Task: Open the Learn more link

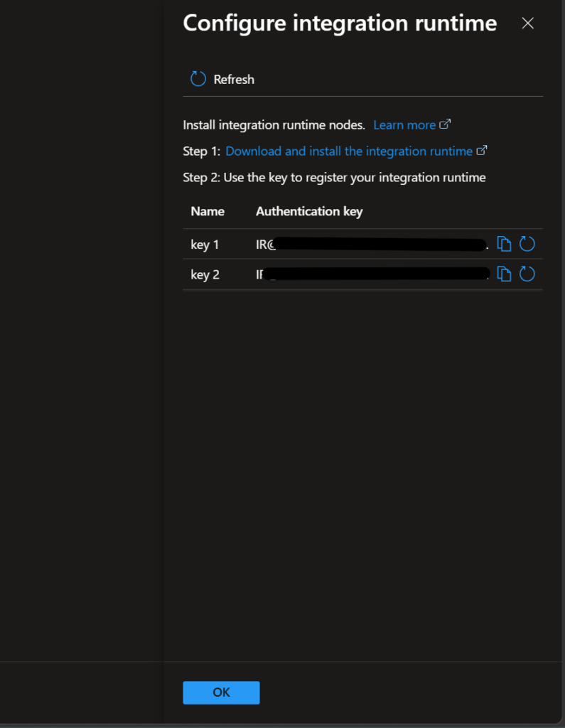Action: pyautogui.click(x=404, y=125)
